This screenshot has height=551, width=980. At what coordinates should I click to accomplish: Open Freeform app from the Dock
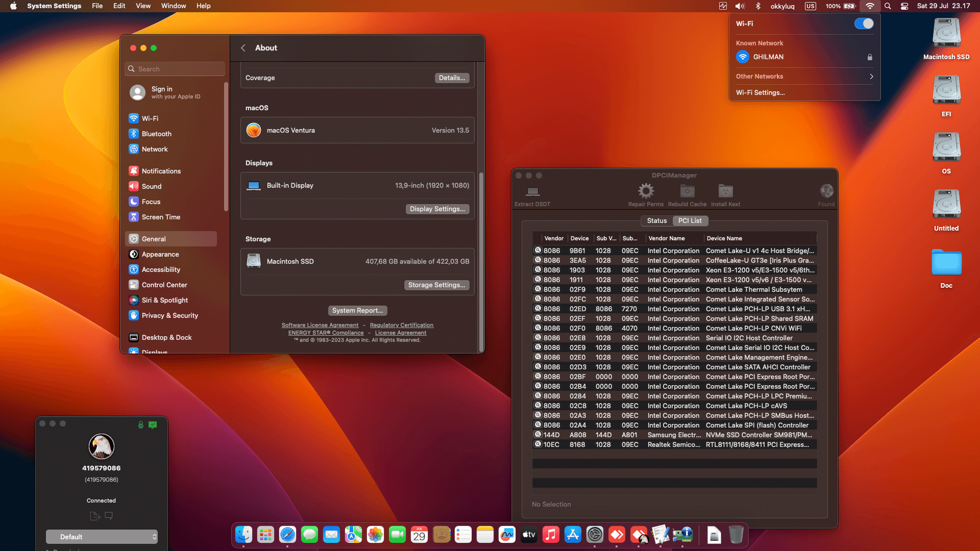507,535
